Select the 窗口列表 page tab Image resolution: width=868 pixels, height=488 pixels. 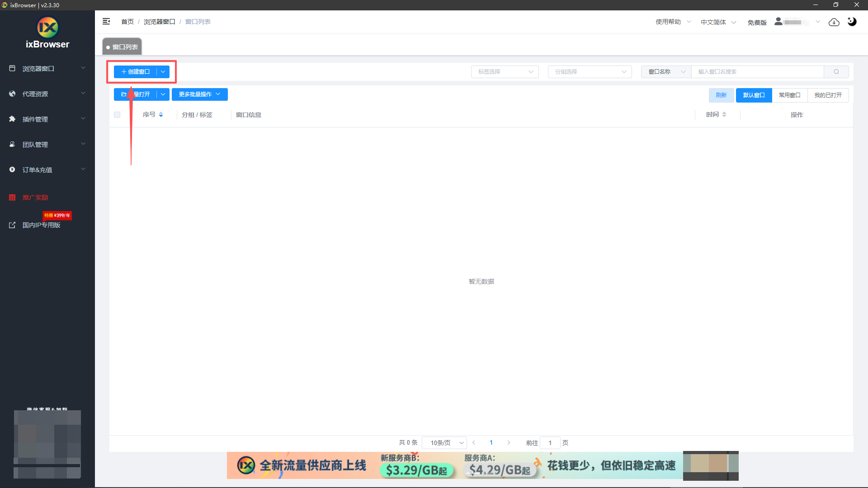point(122,47)
